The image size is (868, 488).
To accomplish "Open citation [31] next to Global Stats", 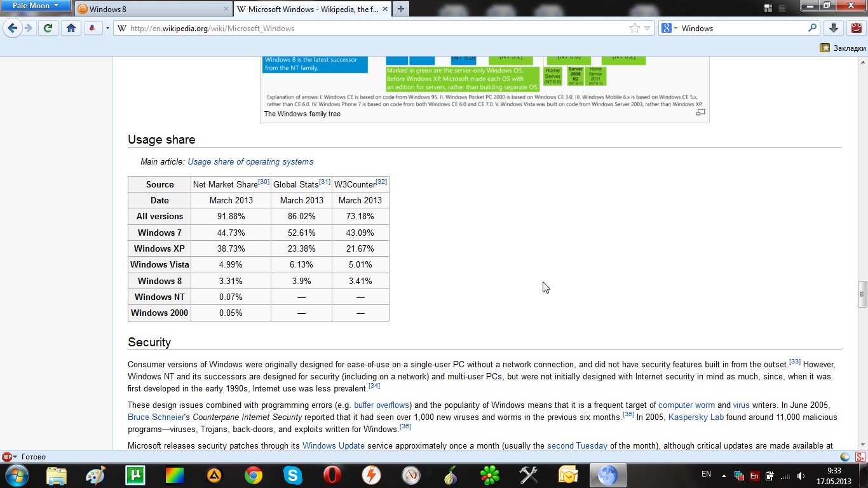I will 325,182.
